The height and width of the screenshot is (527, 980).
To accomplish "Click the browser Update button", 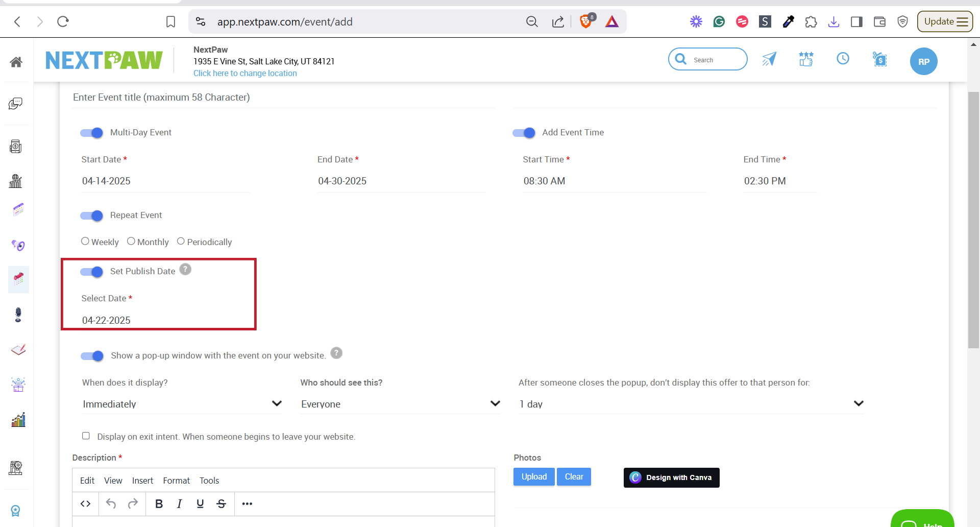I will 945,21.
